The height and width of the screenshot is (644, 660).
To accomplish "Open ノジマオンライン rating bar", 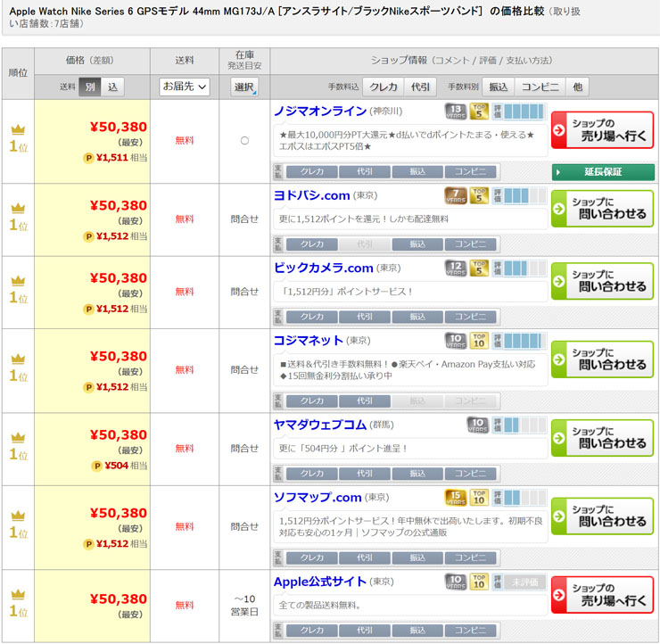I will pyautogui.click(x=519, y=111).
